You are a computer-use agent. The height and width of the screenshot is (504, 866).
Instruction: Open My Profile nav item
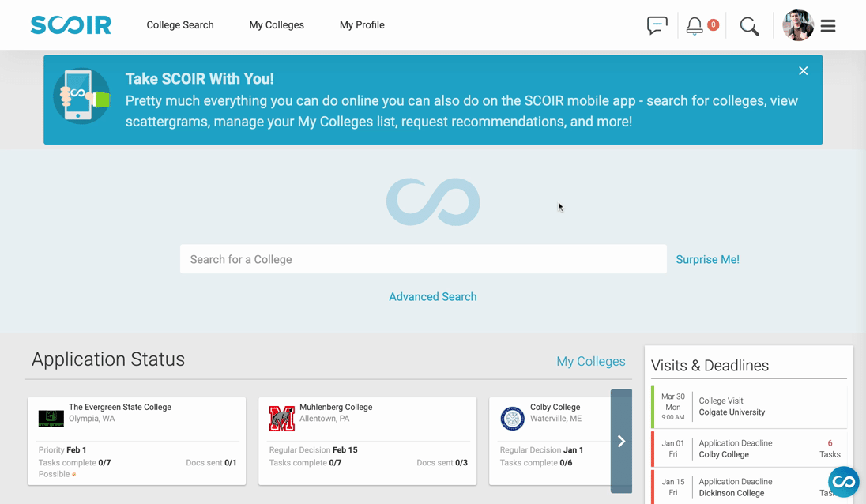pyautogui.click(x=363, y=24)
